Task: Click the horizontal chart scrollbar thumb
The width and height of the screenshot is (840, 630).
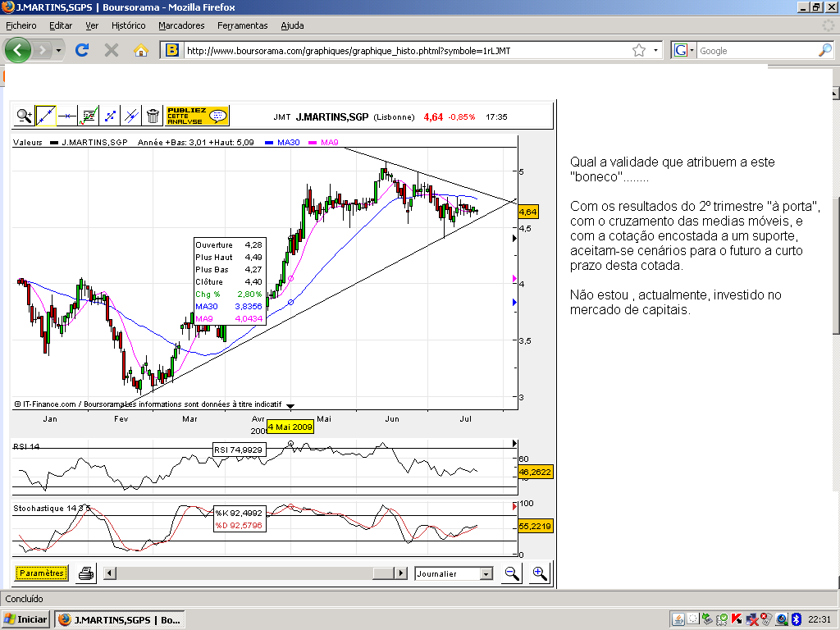Action: tap(384, 573)
